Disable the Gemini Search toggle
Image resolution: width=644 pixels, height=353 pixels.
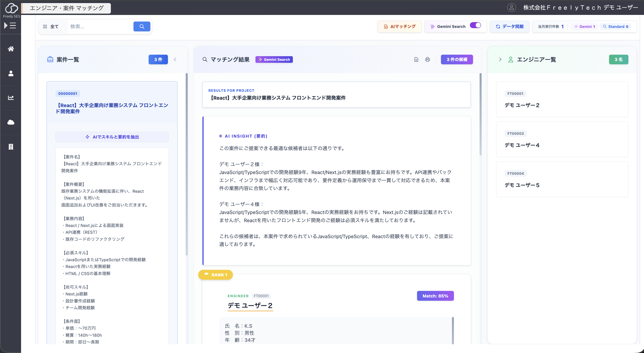tap(475, 25)
